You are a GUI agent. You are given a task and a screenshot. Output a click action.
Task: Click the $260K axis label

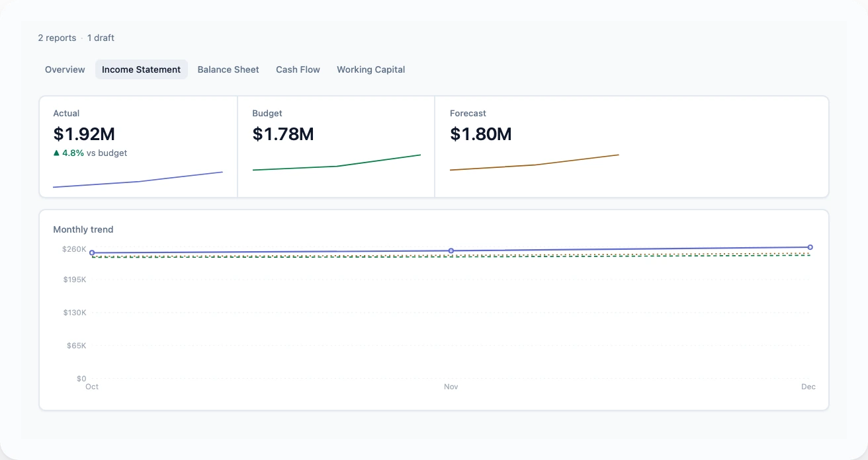point(74,249)
